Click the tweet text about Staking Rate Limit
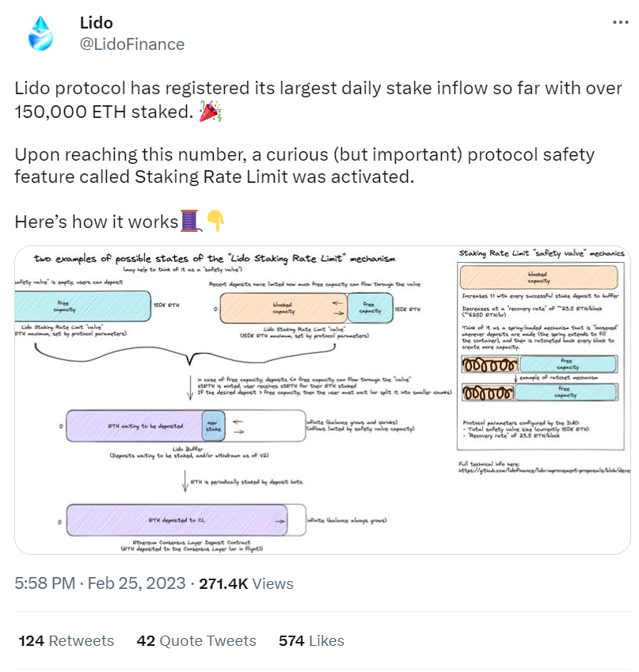Screen dimensions: 639x672 [x=305, y=165]
